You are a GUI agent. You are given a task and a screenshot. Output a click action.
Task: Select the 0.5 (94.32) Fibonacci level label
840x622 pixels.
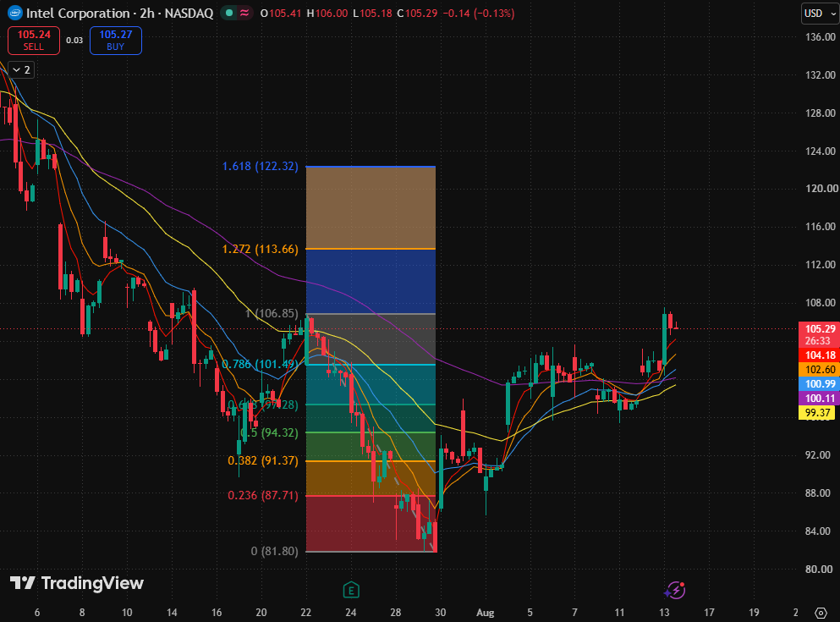pyautogui.click(x=269, y=432)
